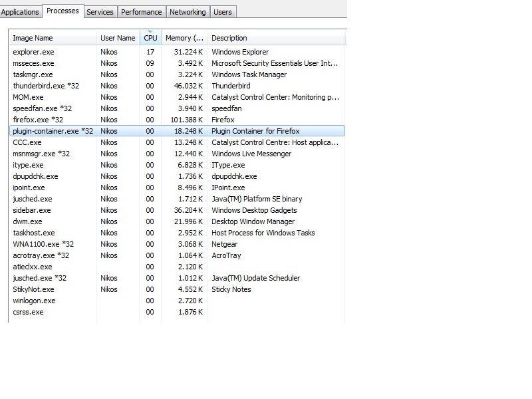
Task: Click Host Process for Windows Tasks description
Action: coord(263,233)
